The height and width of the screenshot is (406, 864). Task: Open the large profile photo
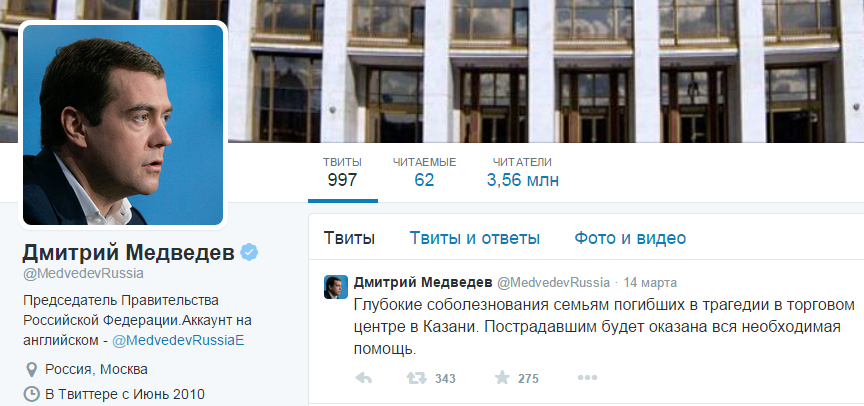[x=123, y=125]
